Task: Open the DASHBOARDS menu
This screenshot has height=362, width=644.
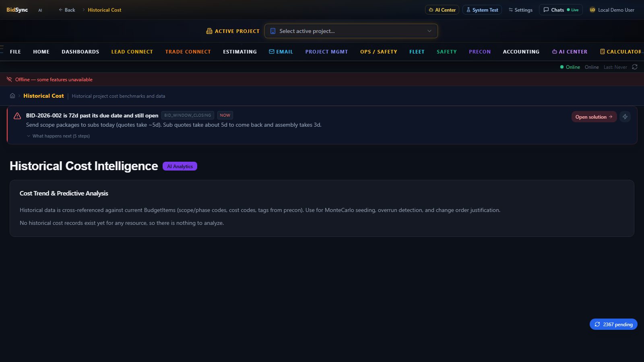Action: coord(80,51)
